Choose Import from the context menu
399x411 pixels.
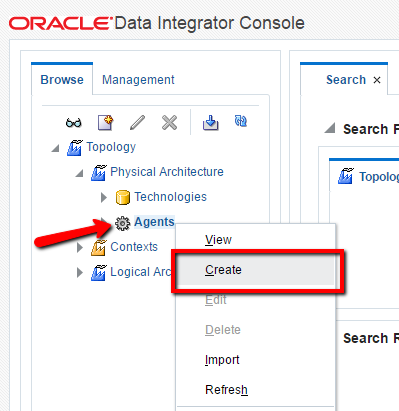point(255,360)
